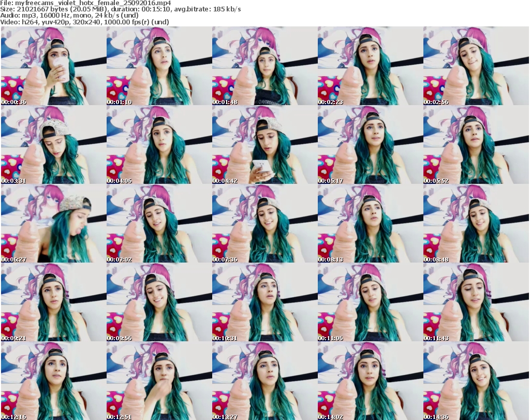Screen dimensions: 530x420
Task: Pick the last frame stamped 00:14:36
Action: point(476,381)
